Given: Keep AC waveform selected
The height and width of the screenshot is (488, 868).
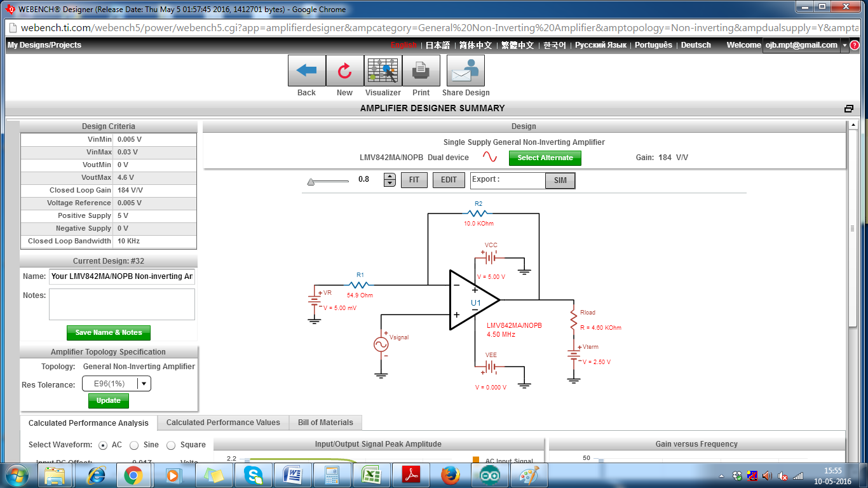Looking at the screenshot, I should pos(104,445).
